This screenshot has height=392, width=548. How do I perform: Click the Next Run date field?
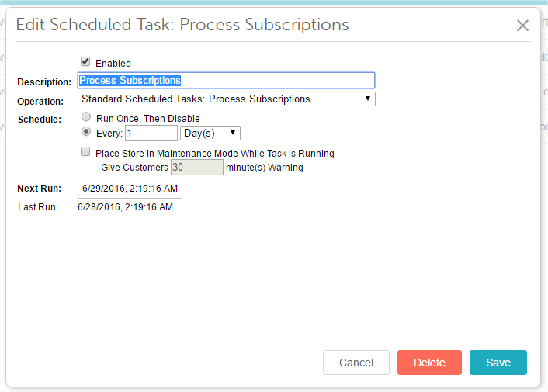pyautogui.click(x=130, y=189)
